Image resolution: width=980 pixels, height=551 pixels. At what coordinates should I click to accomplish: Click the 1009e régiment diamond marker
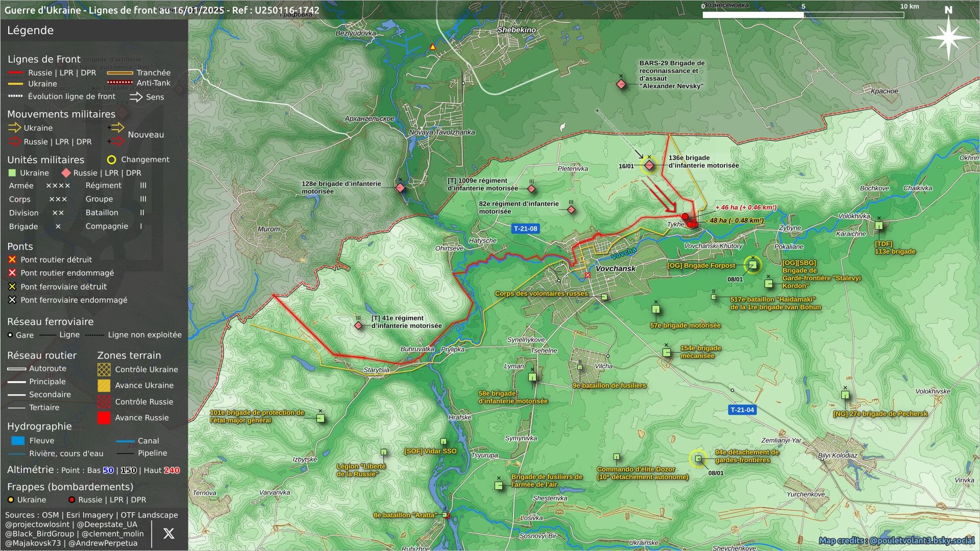[531, 189]
